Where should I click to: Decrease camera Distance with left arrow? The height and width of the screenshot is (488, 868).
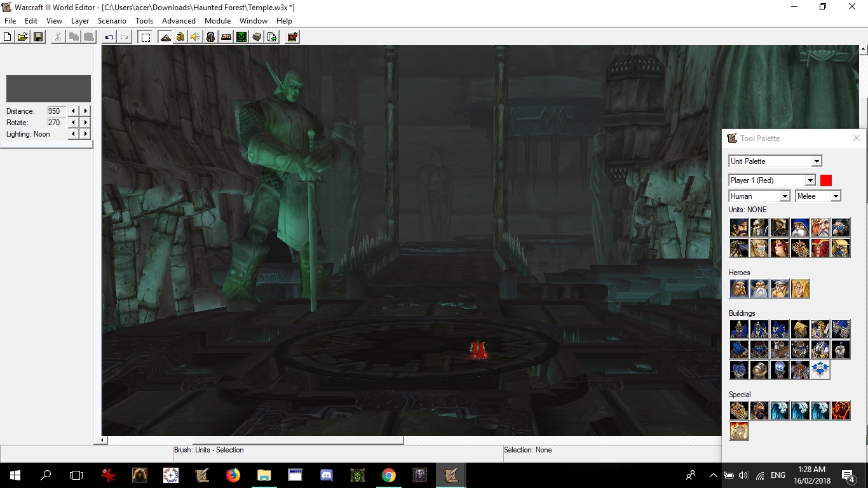click(74, 111)
